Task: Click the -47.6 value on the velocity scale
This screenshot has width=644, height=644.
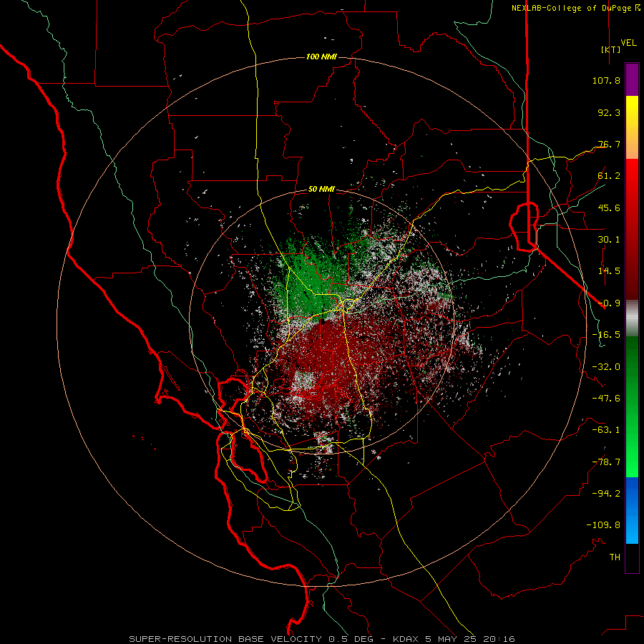Action: pos(606,399)
